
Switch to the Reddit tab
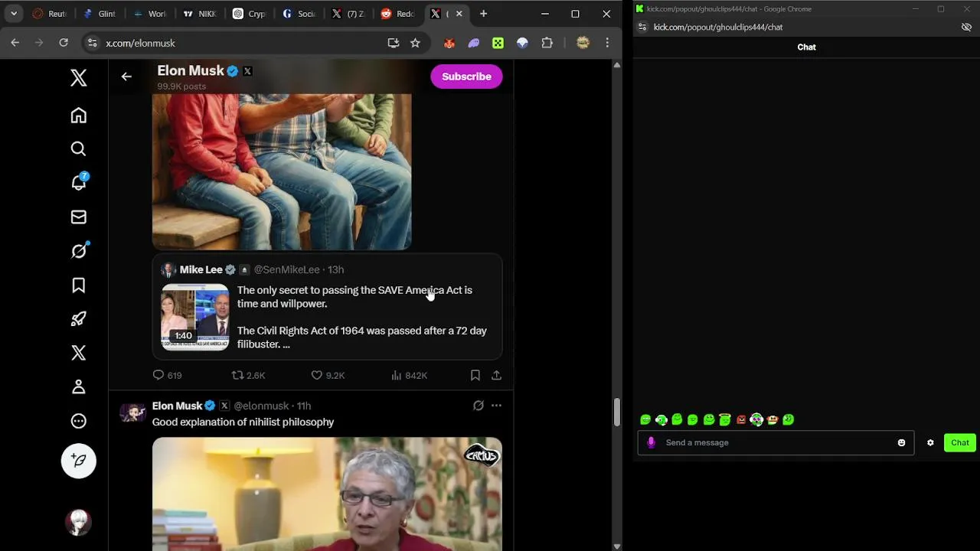(398, 14)
